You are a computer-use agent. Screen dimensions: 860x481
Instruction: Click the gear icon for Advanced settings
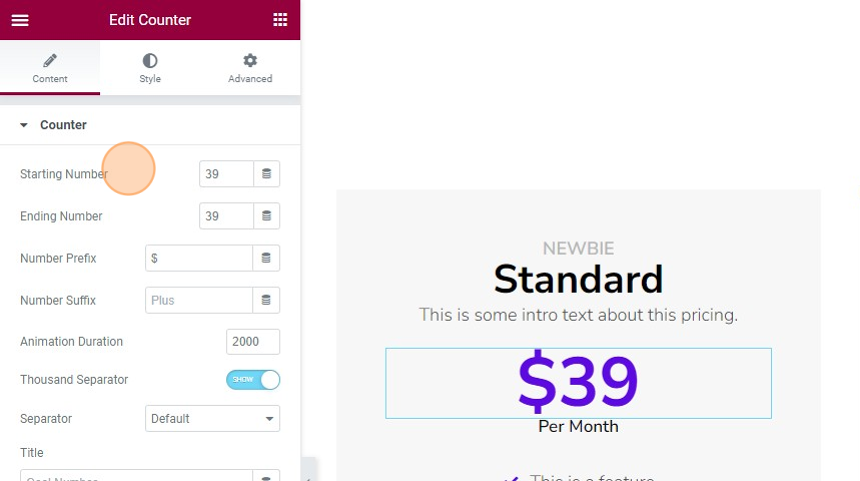point(250,60)
